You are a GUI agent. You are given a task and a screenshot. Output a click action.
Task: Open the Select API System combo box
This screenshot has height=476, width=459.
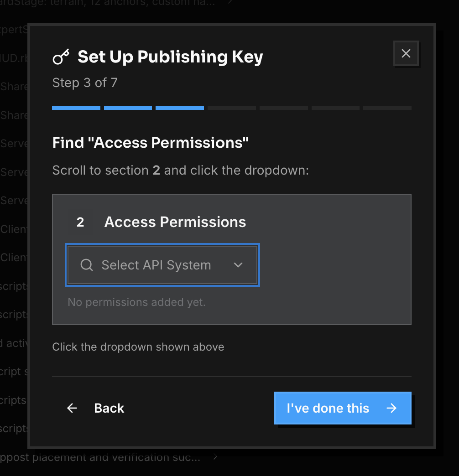[162, 265]
